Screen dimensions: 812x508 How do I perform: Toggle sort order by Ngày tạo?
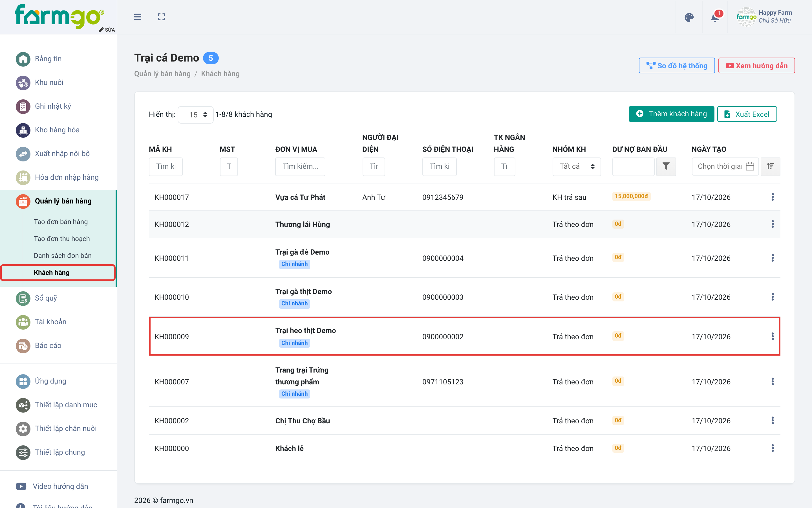click(770, 166)
